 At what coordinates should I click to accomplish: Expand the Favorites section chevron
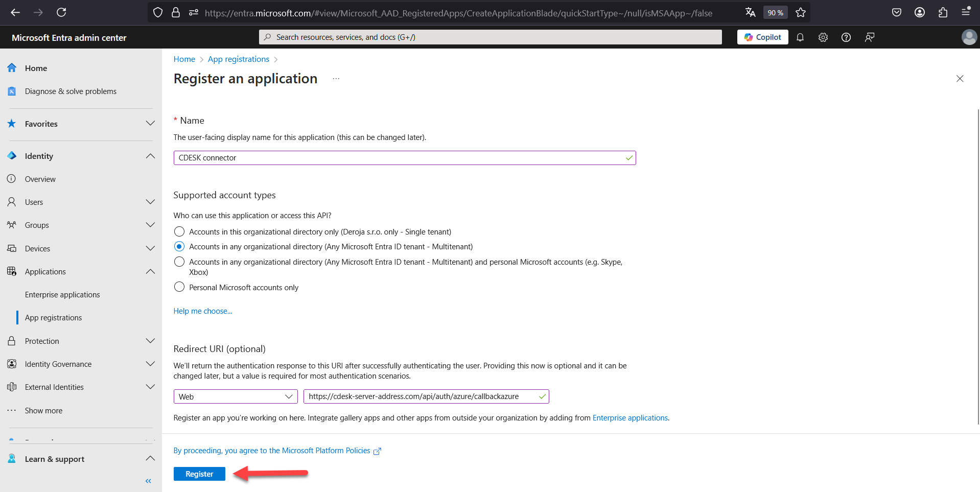point(150,124)
